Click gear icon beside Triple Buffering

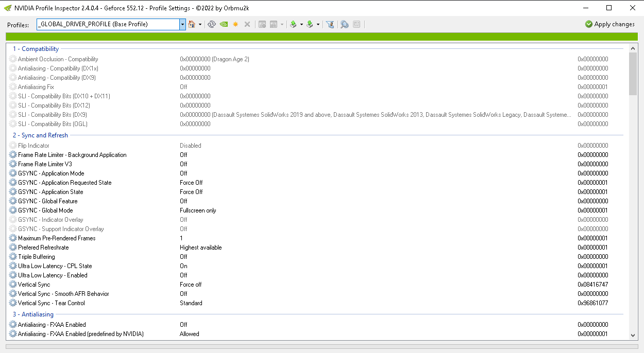pyautogui.click(x=13, y=257)
